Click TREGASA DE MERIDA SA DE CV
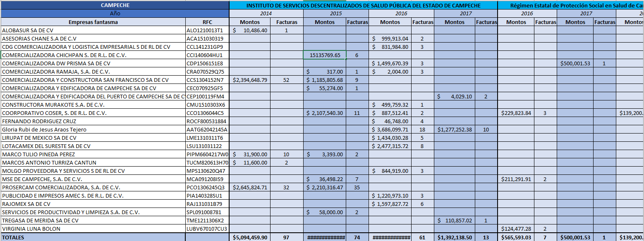The image size is (644, 241). click(93, 220)
